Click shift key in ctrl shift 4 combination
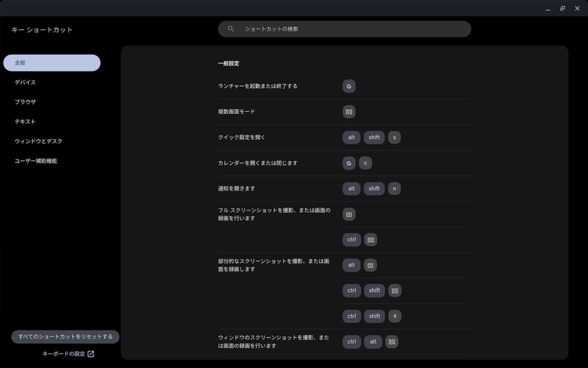This screenshot has width=588, height=368. 374,316
